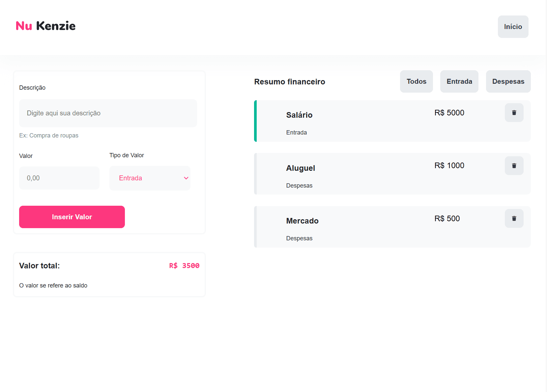Delete the Aluguel entry with trash icon

(x=514, y=166)
